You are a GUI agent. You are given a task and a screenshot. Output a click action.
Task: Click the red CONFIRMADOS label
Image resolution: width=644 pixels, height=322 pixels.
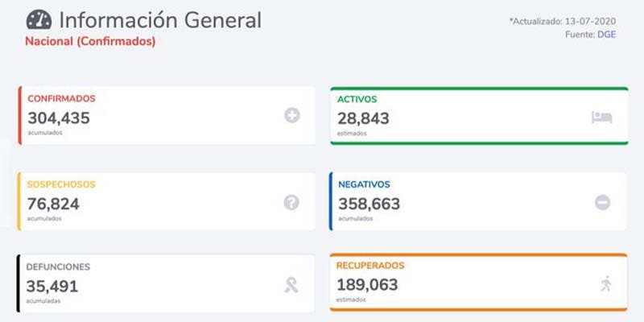[61, 98]
